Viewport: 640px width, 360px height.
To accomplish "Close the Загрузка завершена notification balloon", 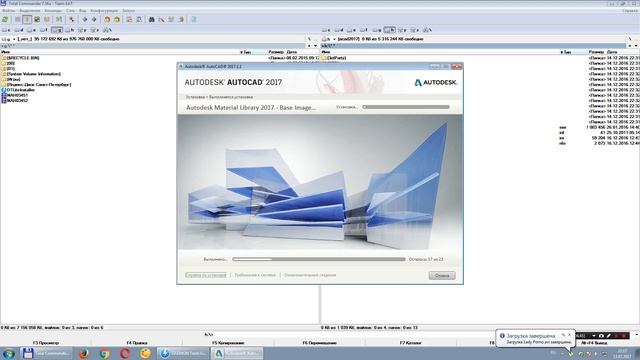I will tap(570, 335).
